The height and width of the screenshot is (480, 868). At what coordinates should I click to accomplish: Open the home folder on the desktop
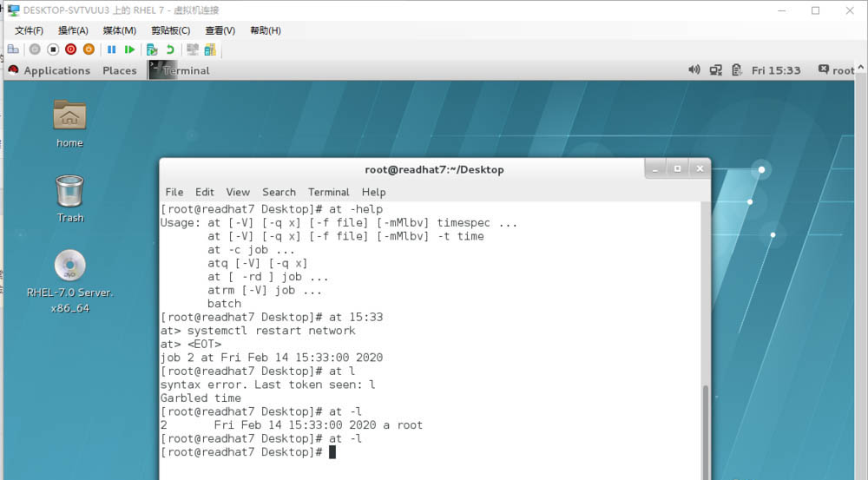69,122
